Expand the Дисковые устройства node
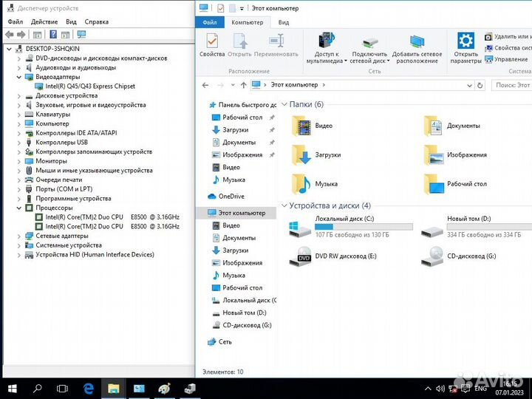 click(x=19, y=95)
